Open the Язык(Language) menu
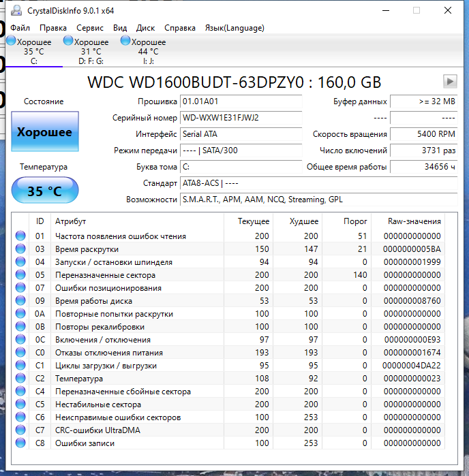Image resolution: width=469 pixels, height=476 pixels. click(234, 28)
